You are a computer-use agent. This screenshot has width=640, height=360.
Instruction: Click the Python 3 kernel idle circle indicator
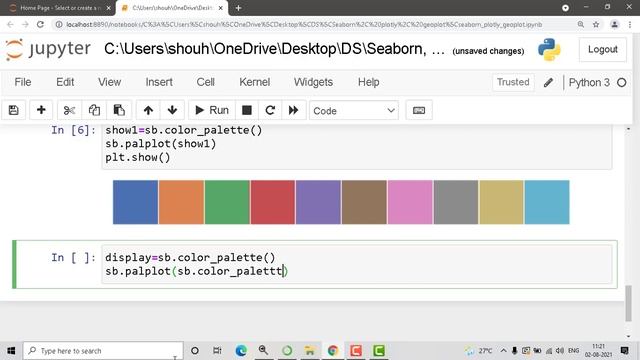[622, 83]
